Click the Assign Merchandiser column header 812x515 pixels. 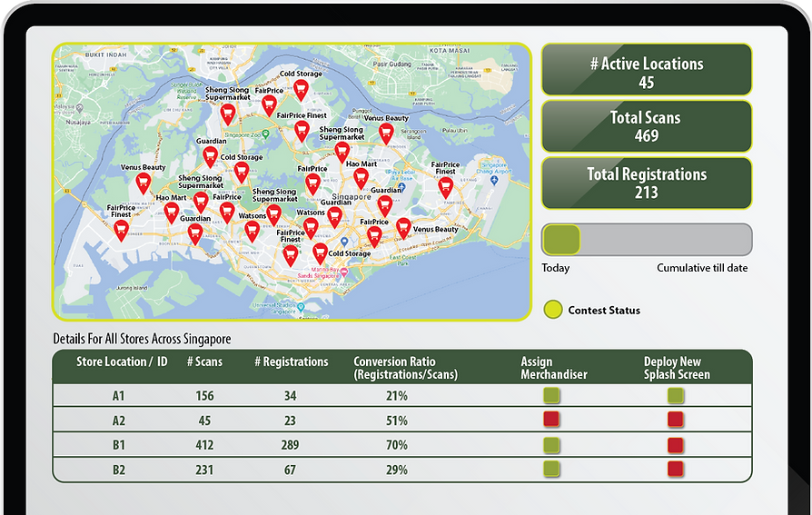click(x=553, y=368)
